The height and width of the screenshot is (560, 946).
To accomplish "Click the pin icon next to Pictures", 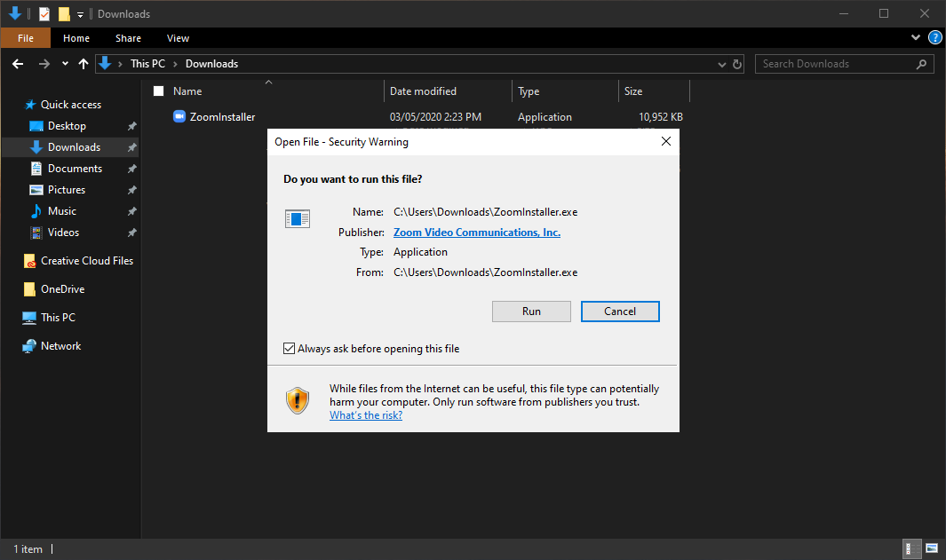I will point(131,190).
